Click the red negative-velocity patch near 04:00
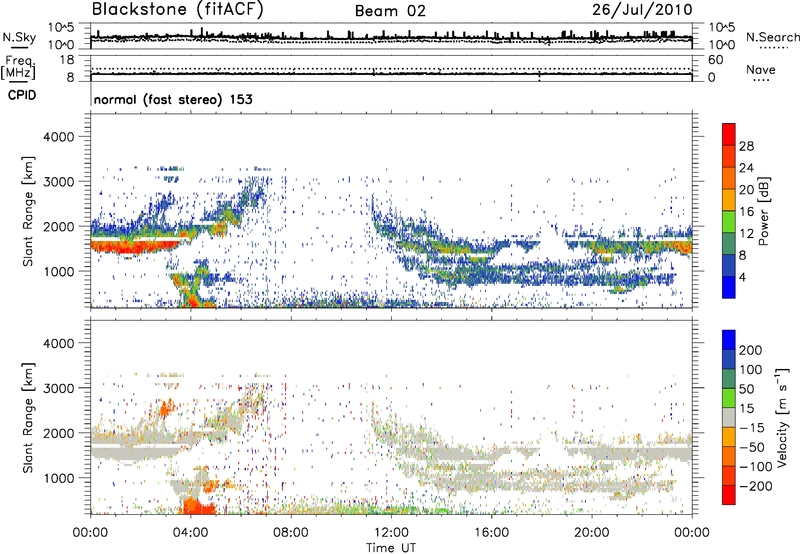Viewport: 800px width, 554px height. click(x=198, y=507)
